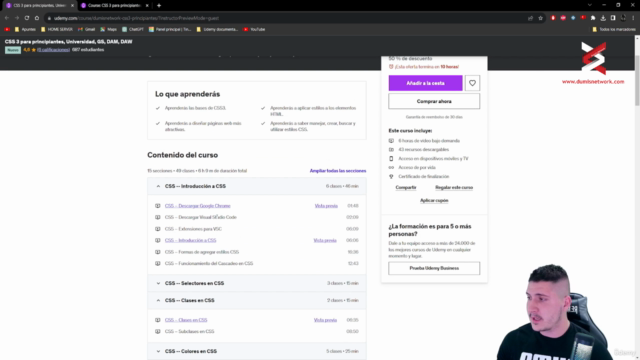Open the calificaciones ratings link in header
The height and width of the screenshot is (360, 640).
[x=53, y=50]
